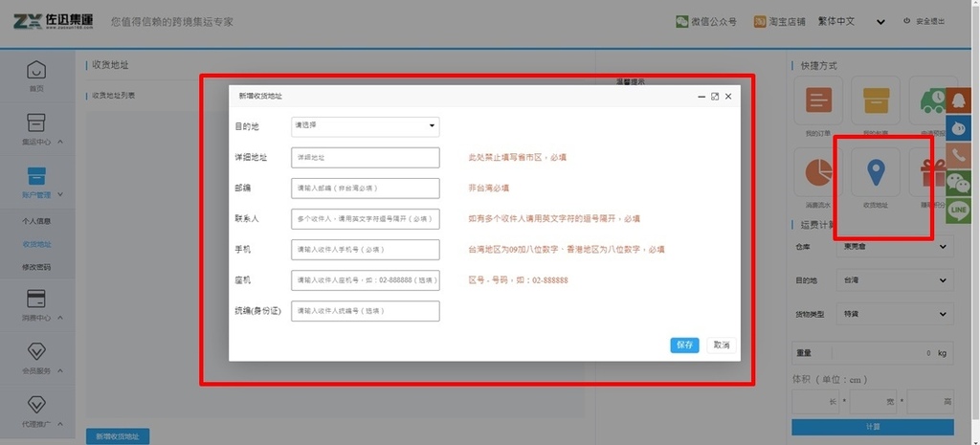The width and height of the screenshot is (980, 445).
Task: Click the floating LINE contact icon
Action: click(959, 211)
